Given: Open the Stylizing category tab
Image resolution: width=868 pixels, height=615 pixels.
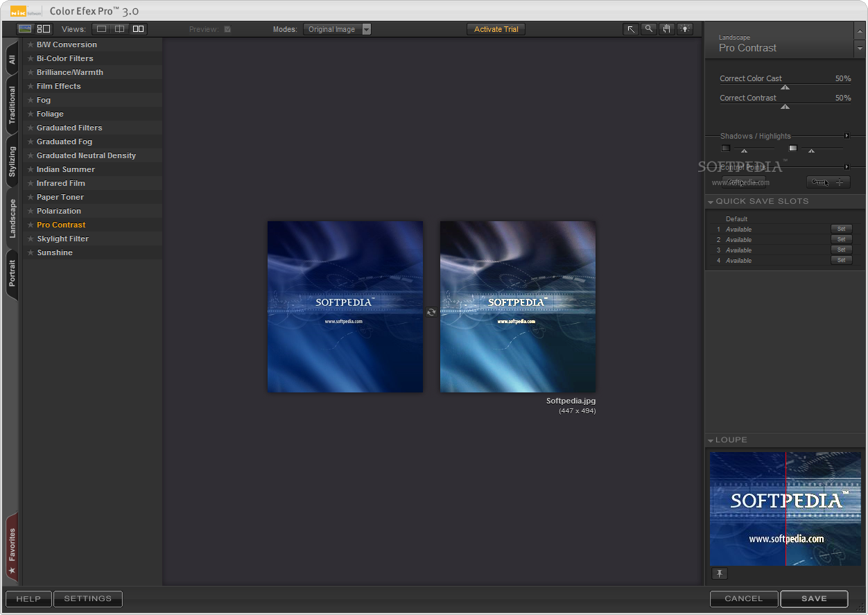Looking at the screenshot, I should 12,162.
